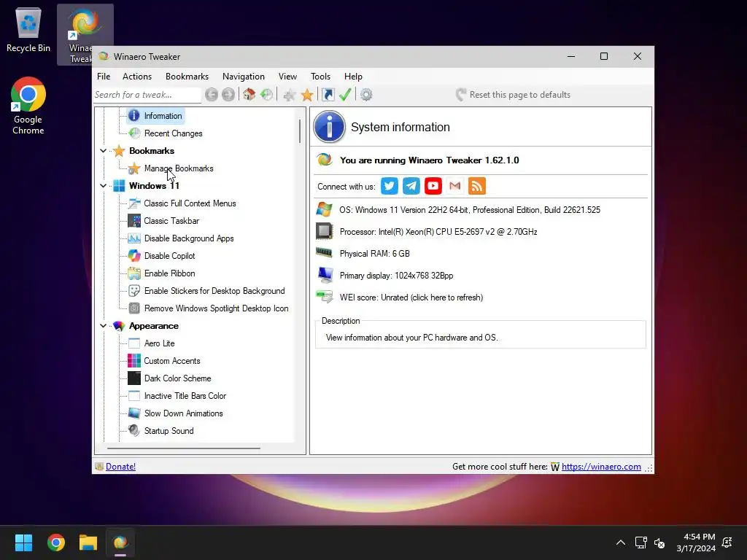Open the Manage Bookmarks tree item
This screenshot has height=560, width=747.
179,168
